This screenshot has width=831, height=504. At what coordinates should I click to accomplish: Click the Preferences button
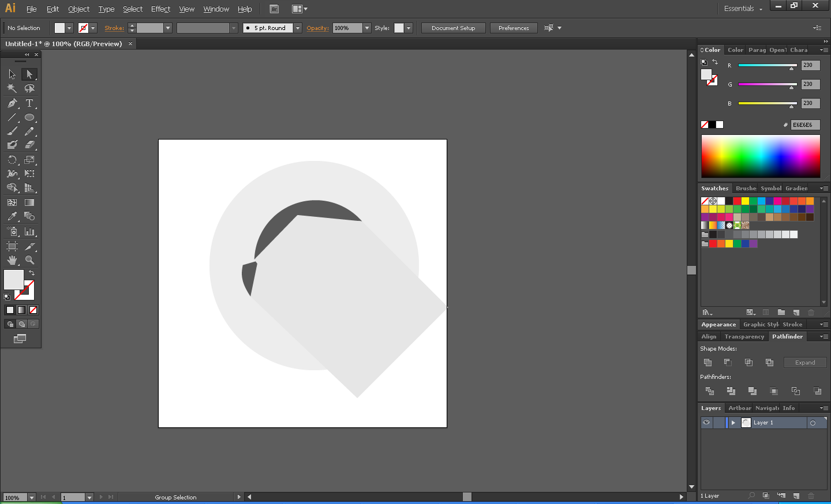514,28
